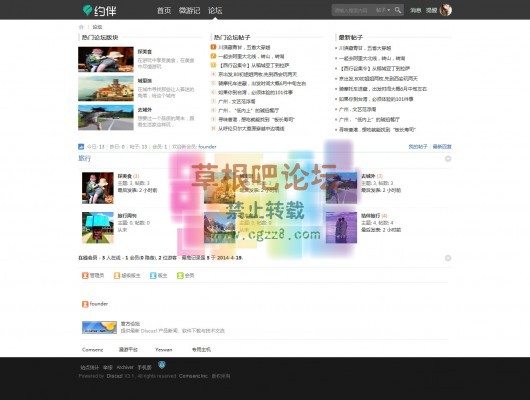Click the official forum banner image

pyautogui.click(x=99, y=327)
